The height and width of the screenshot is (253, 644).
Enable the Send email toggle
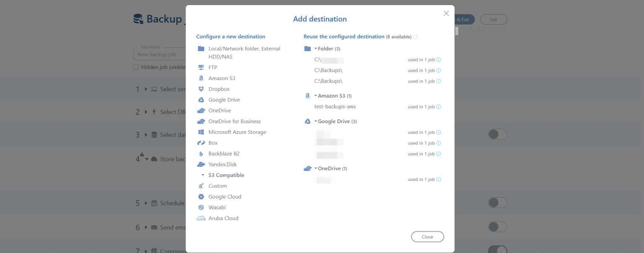497,227
